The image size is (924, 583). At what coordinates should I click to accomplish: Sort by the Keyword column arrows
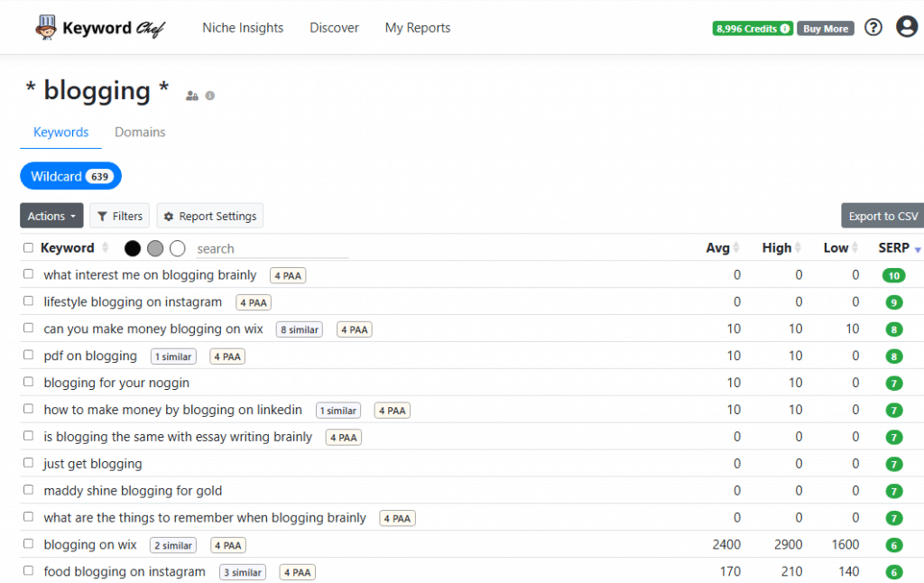[105, 247]
